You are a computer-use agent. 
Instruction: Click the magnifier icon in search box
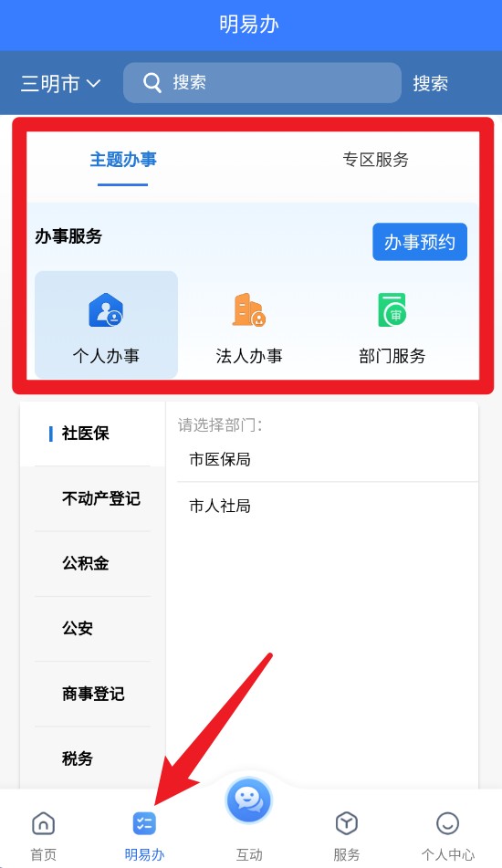(152, 83)
